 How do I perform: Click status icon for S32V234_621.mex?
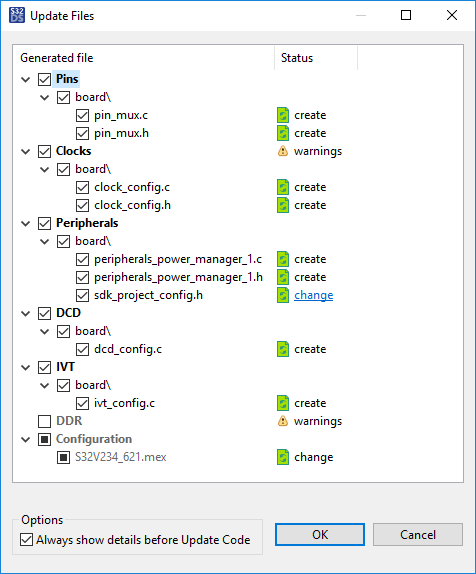pyautogui.click(x=283, y=457)
